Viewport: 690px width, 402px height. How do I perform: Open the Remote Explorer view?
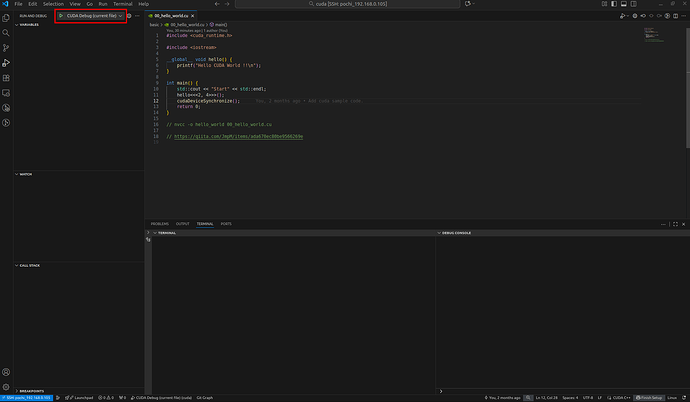[6, 93]
